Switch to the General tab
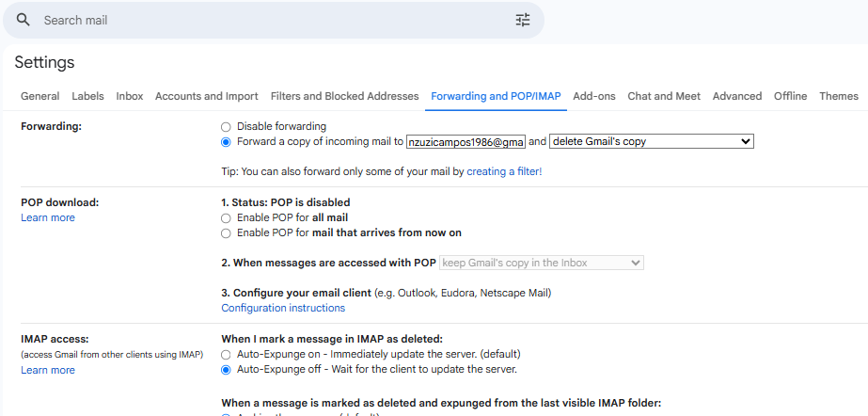This screenshot has height=416, width=868. point(39,96)
